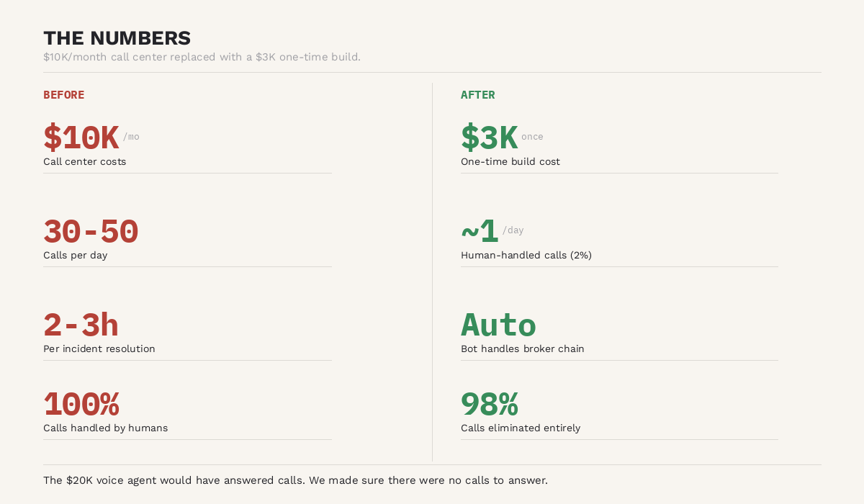
Task: Select the green 'Auto' figure
Action: [498, 325]
